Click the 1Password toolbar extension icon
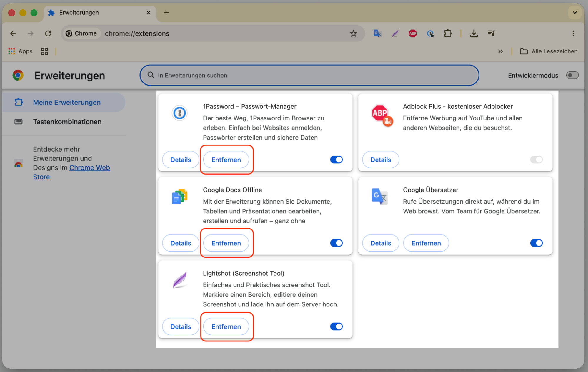 coord(430,33)
